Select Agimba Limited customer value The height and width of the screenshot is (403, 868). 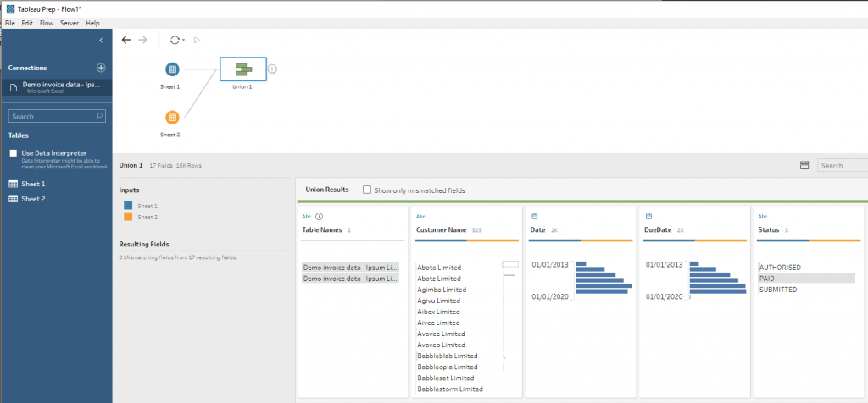(x=442, y=290)
